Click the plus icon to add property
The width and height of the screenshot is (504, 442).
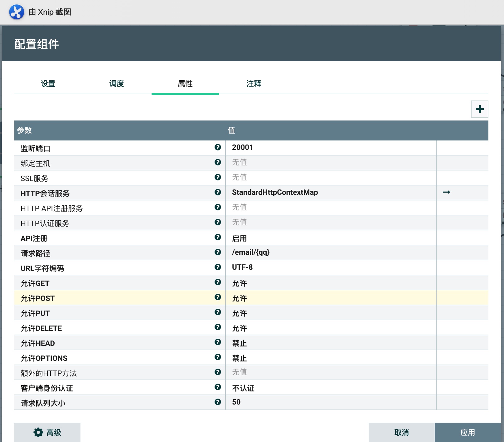(x=479, y=109)
